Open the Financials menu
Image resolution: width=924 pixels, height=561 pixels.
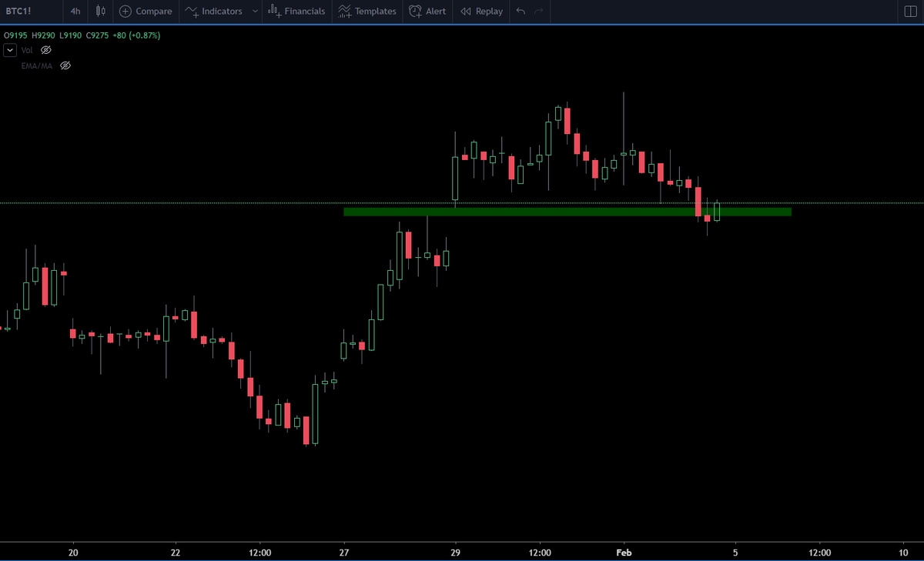[297, 12]
